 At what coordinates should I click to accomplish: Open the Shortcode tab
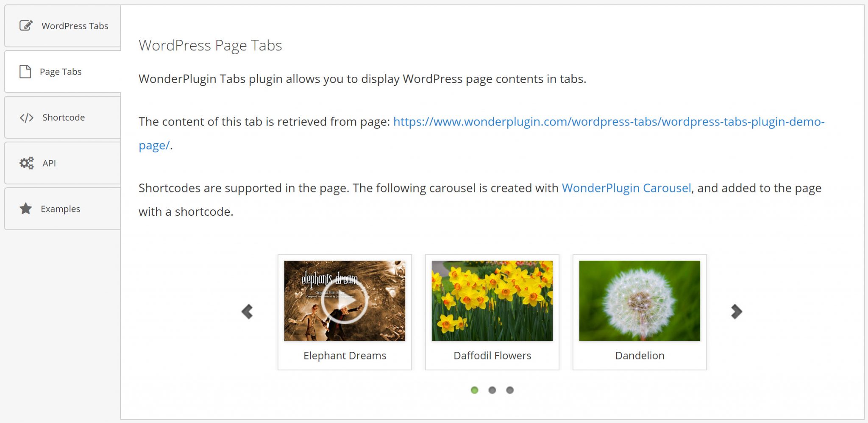click(63, 117)
